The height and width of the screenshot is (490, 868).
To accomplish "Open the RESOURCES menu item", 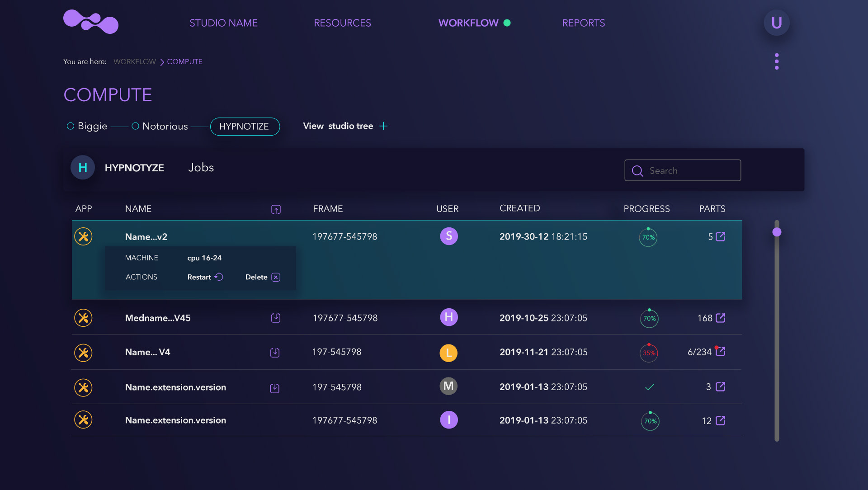I will tap(342, 23).
